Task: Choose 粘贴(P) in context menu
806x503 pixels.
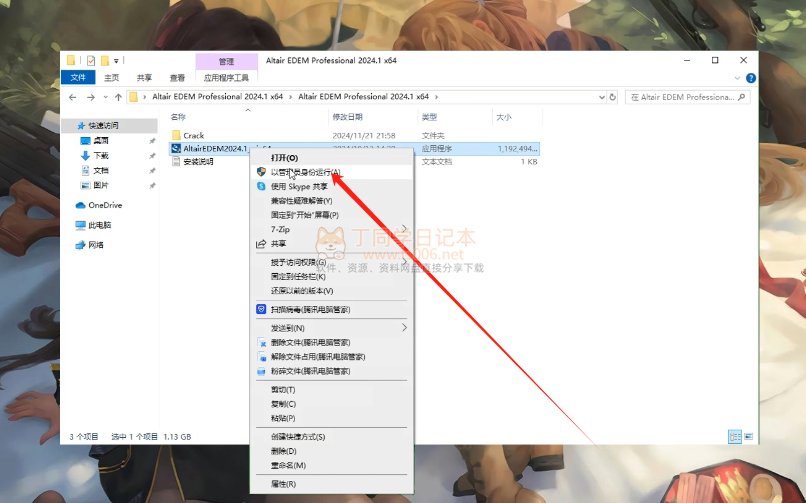Action: coord(332,418)
